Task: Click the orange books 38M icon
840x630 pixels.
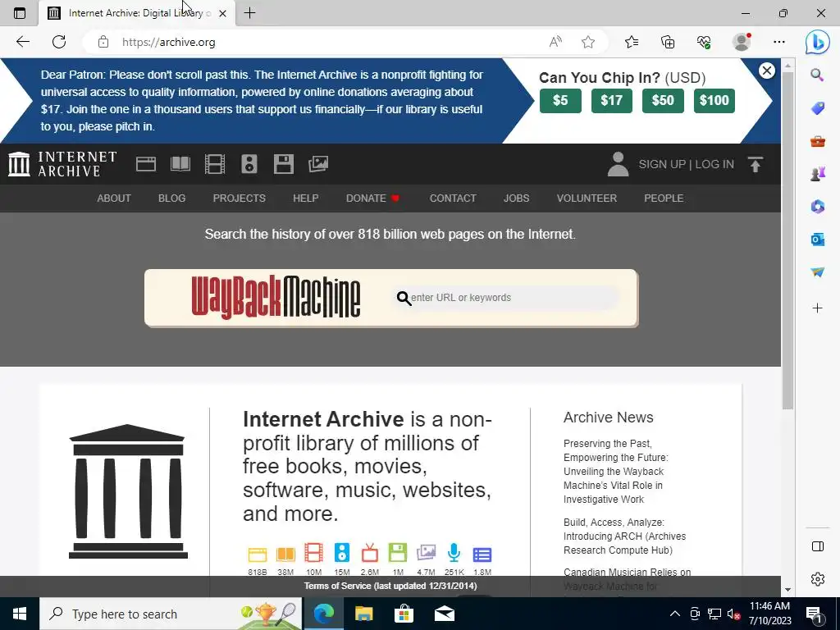Action: point(285,555)
